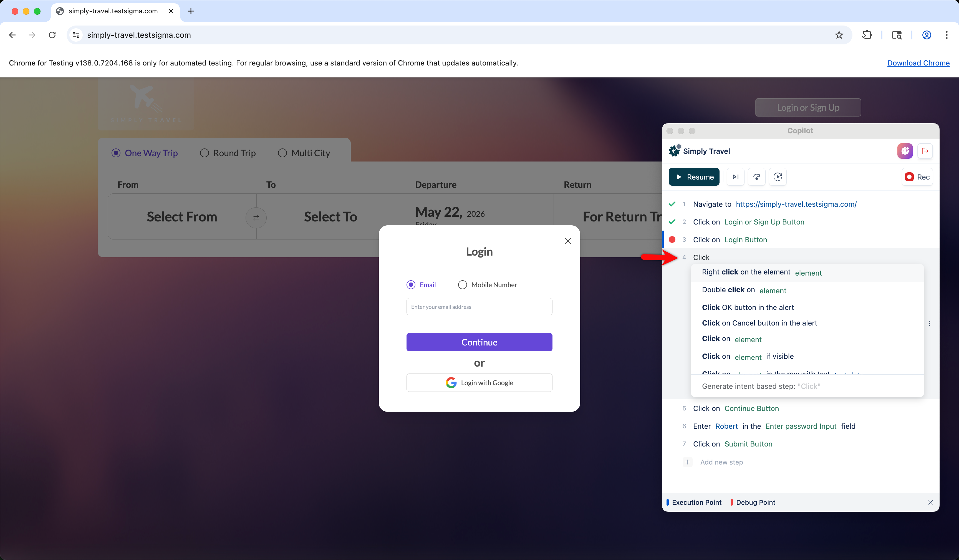Click the Google logo on Login with Google

pos(451,383)
